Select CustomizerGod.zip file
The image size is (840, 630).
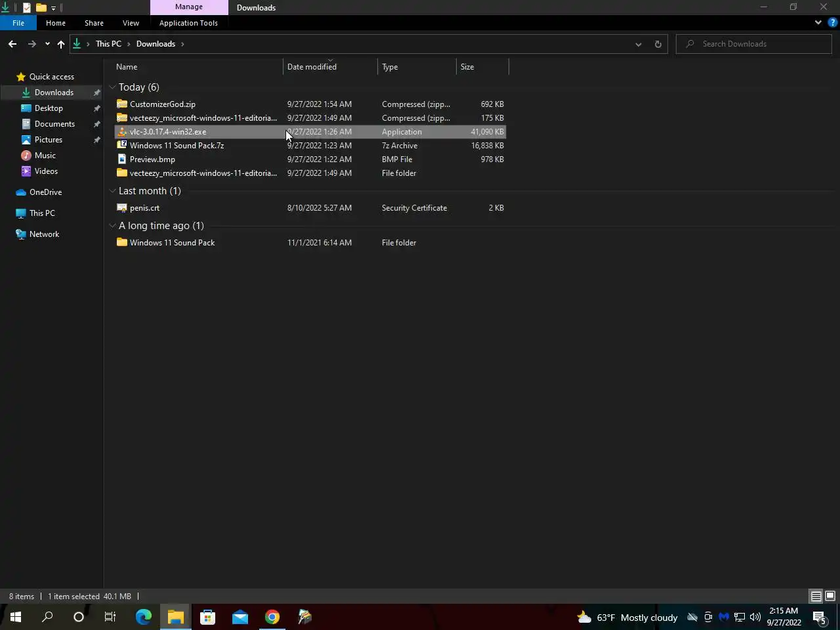coord(310,104)
